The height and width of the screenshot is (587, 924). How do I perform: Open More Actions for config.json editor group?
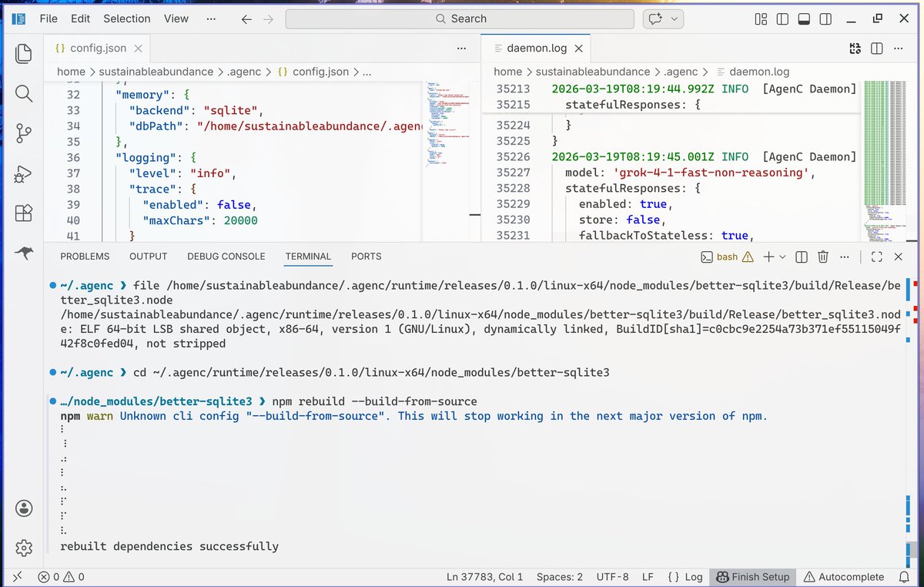point(461,48)
